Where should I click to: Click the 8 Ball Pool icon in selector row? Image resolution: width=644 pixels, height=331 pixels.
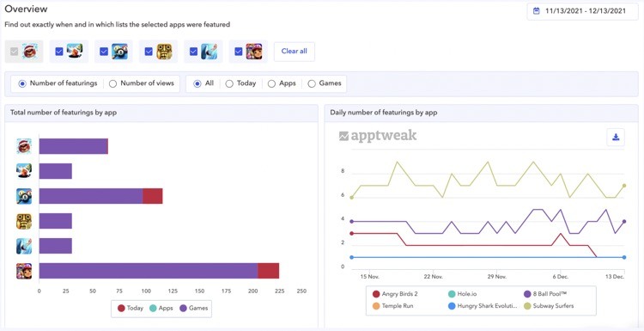click(x=119, y=52)
